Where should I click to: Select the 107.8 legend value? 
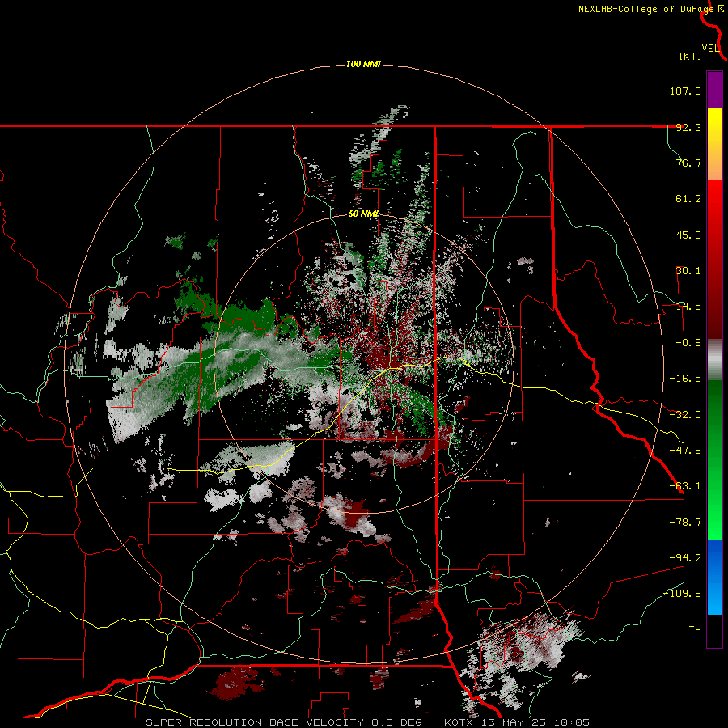point(685,91)
